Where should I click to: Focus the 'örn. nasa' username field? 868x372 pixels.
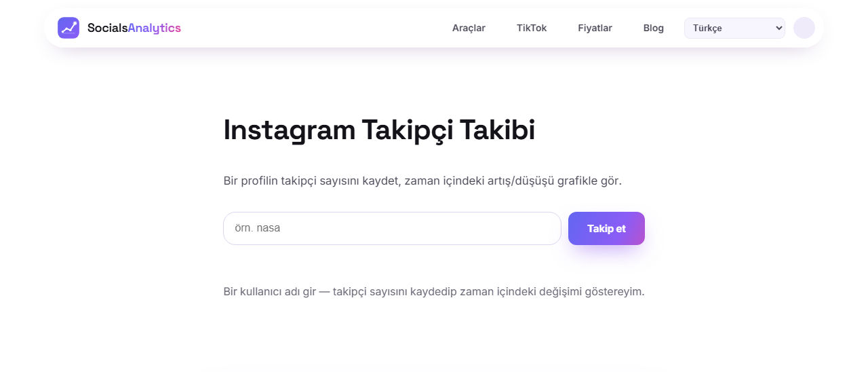click(392, 228)
